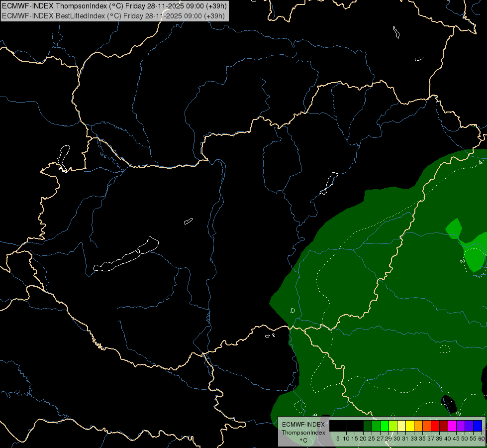Click the legend tick label 60

point(481,439)
